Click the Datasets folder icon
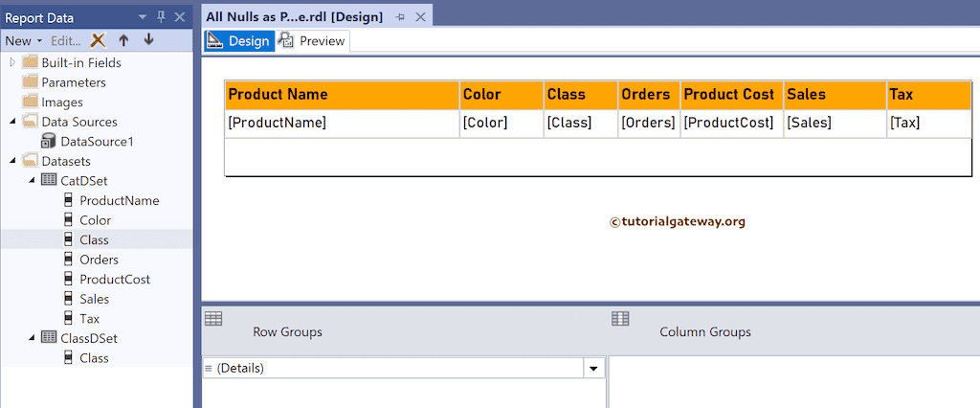The image size is (980, 408). (30, 161)
